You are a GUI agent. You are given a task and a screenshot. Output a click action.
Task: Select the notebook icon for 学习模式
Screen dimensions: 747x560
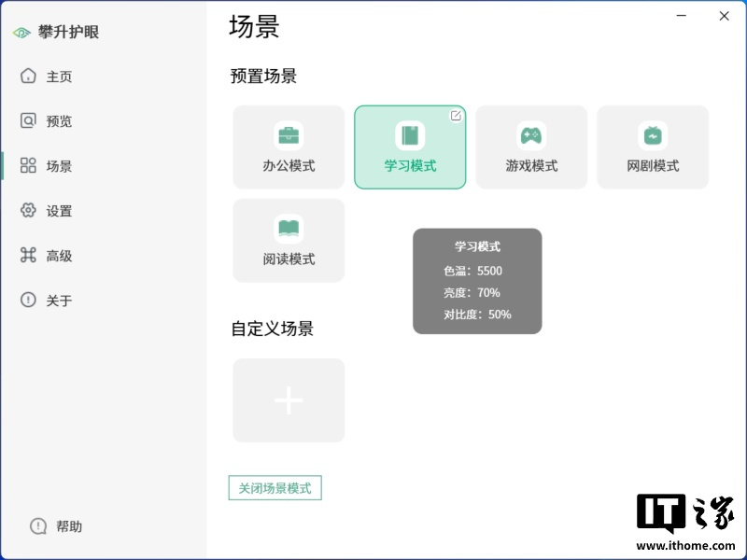410,135
